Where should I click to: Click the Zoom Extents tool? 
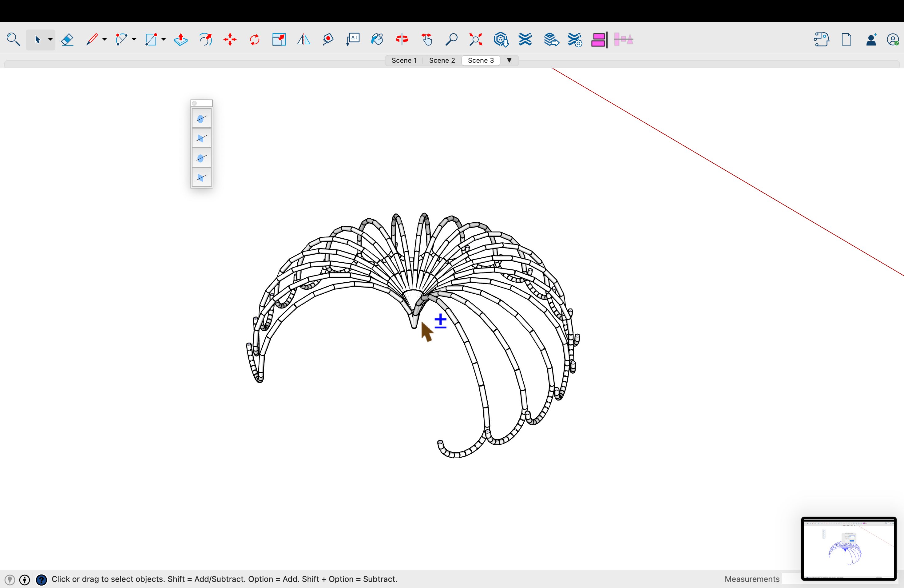(476, 39)
